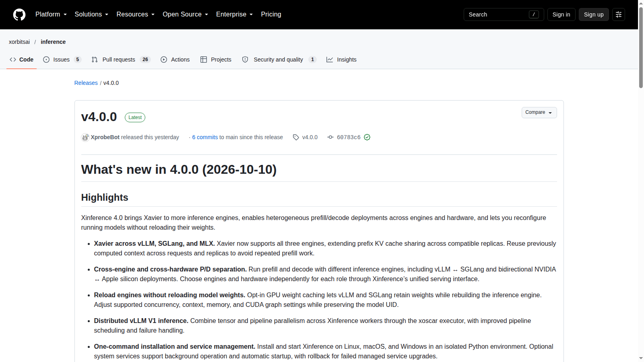Click the Latest release badge

point(135,117)
